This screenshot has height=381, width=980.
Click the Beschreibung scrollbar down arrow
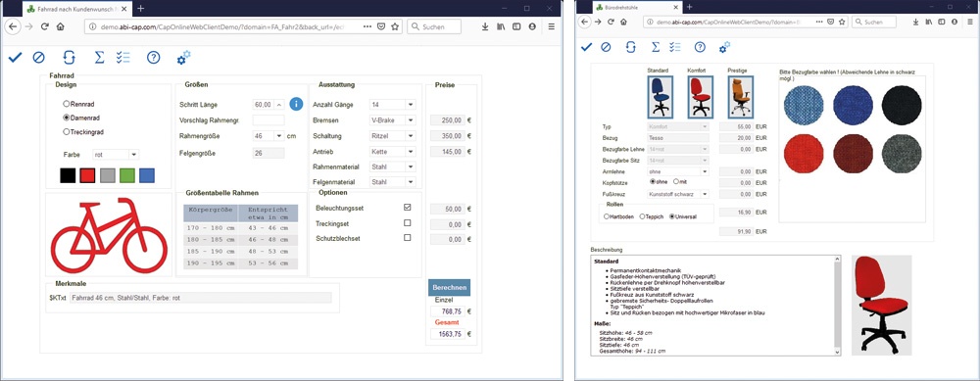[x=838, y=353]
